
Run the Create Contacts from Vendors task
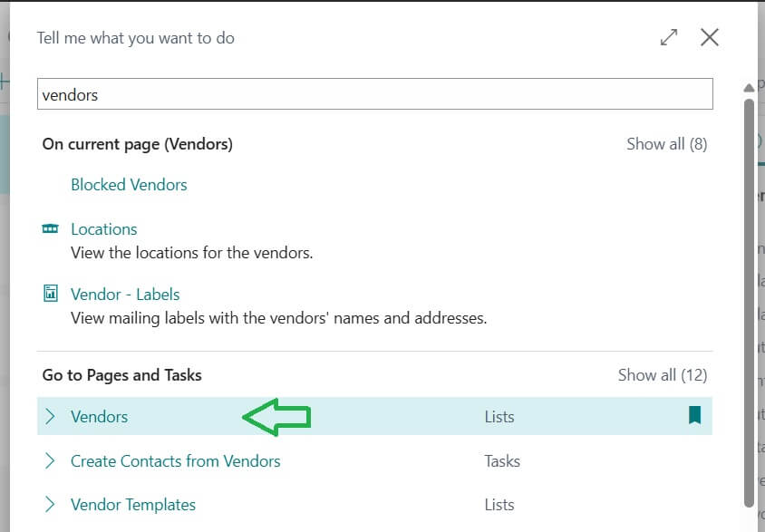click(x=176, y=460)
